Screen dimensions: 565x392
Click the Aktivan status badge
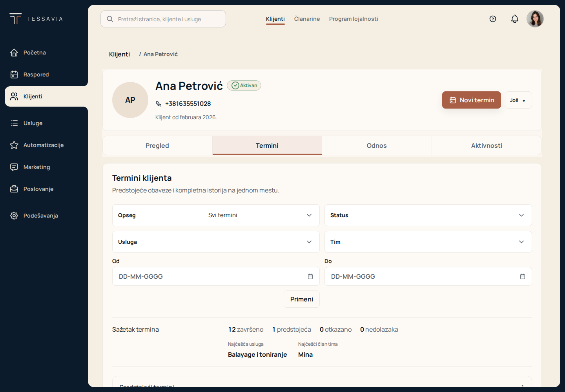[244, 85]
